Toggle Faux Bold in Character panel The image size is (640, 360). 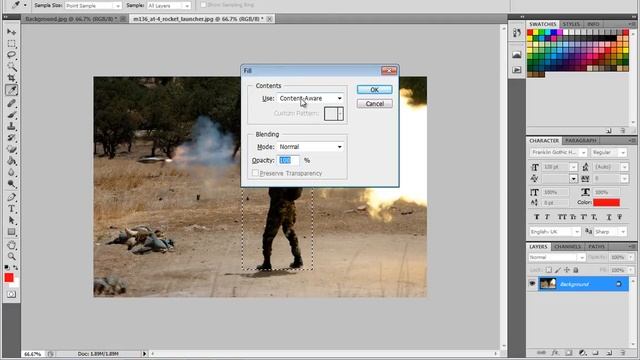536,217
